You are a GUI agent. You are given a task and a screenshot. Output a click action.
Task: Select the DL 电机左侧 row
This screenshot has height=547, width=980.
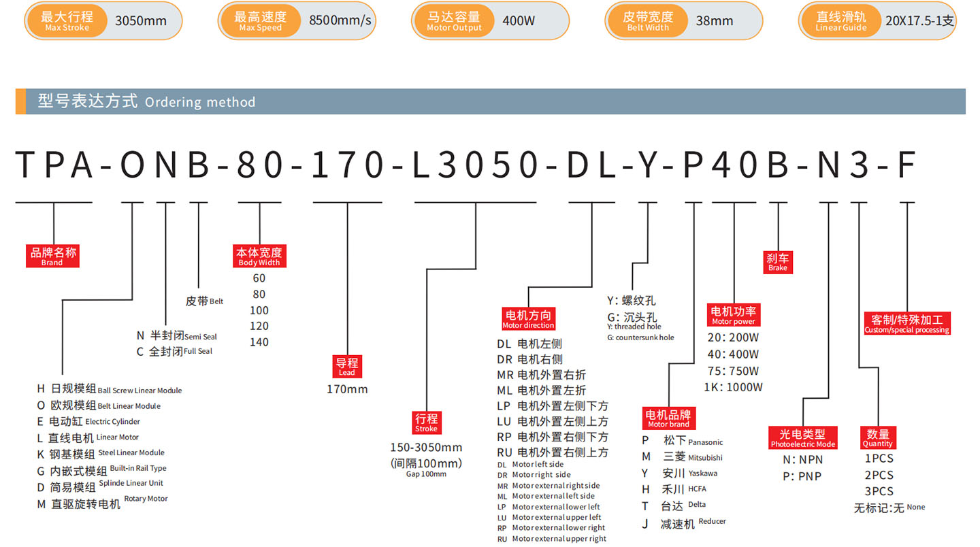click(529, 344)
